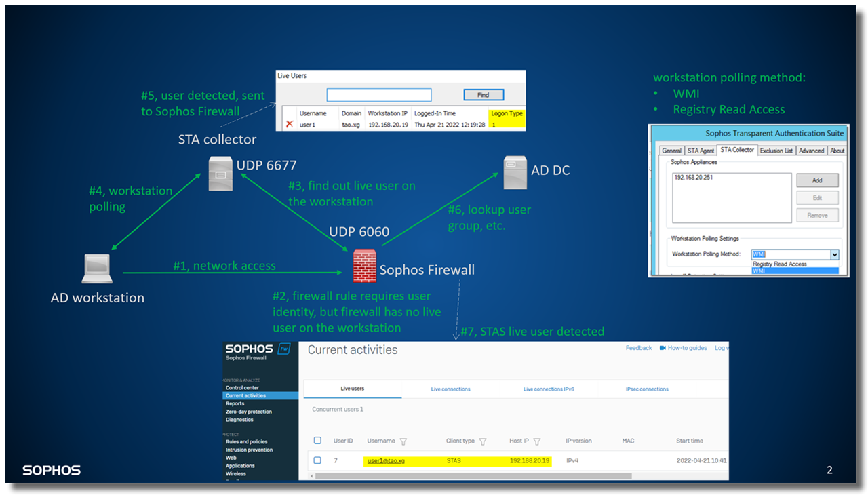This screenshot has width=868, height=495.
Task: Open the Client type column filter icon
Action: click(x=483, y=441)
